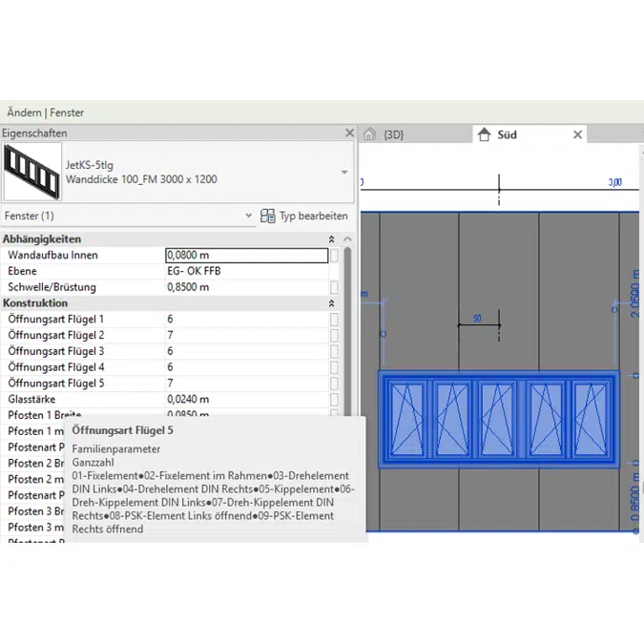Viewport: 644px width, 644px height.
Task: Switch to the Süd view tab
Action: coord(530,135)
